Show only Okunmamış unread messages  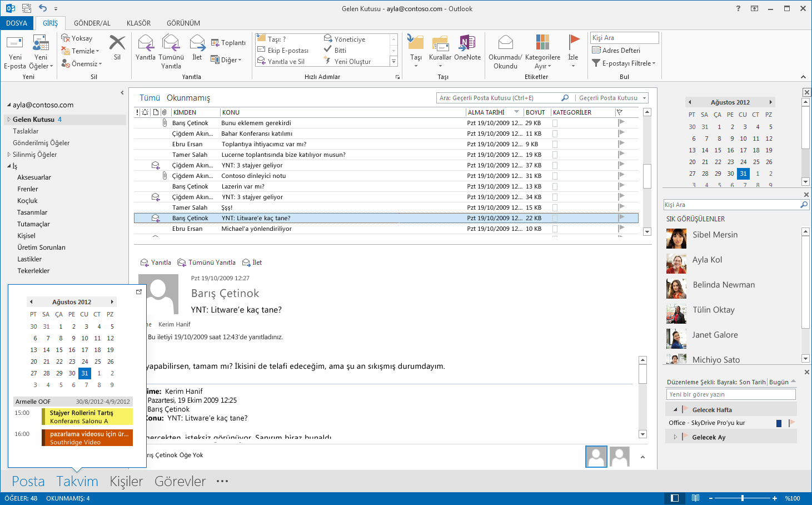click(188, 98)
